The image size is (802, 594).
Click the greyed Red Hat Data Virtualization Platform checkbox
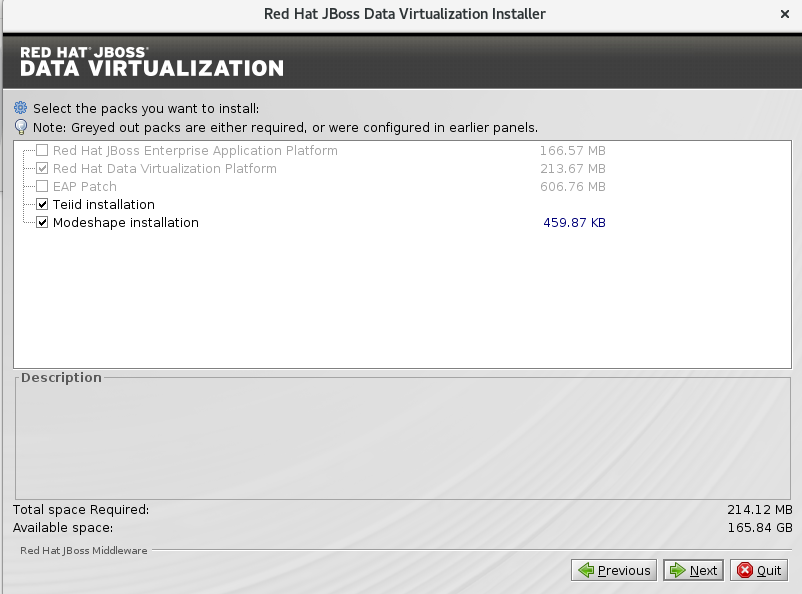[x=42, y=168]
